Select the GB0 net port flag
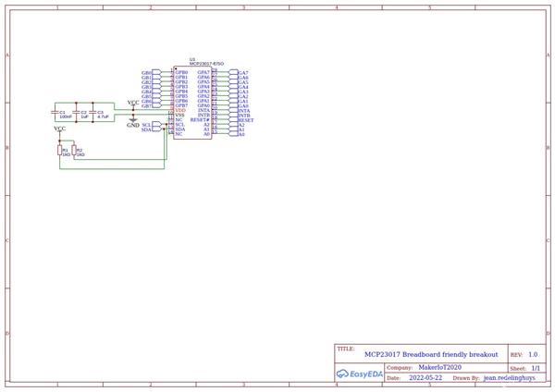The image size is (555, 392). [x=156, y=72]
